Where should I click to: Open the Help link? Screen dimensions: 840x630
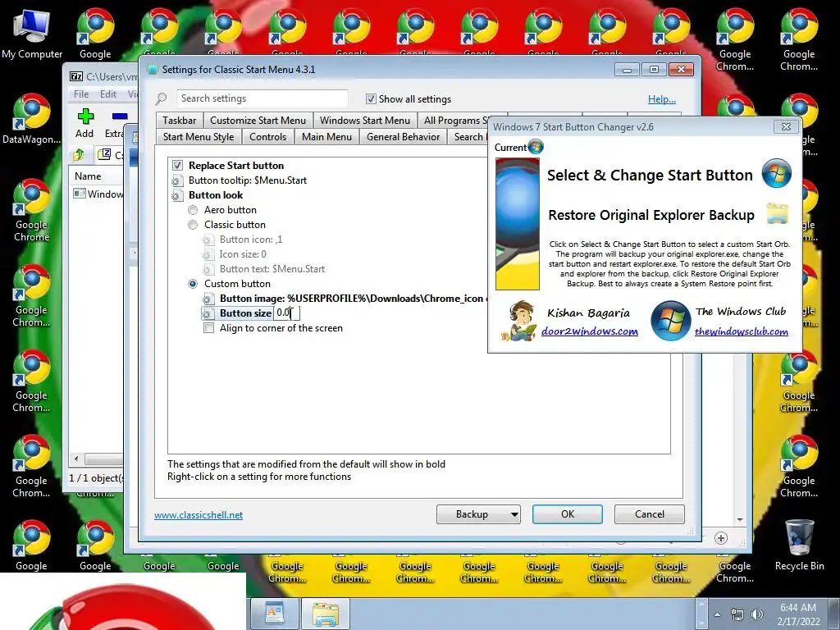point(662,99)
